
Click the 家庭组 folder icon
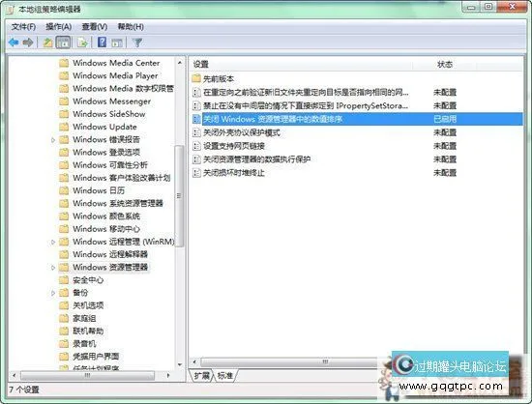click(x=64, y=318)
